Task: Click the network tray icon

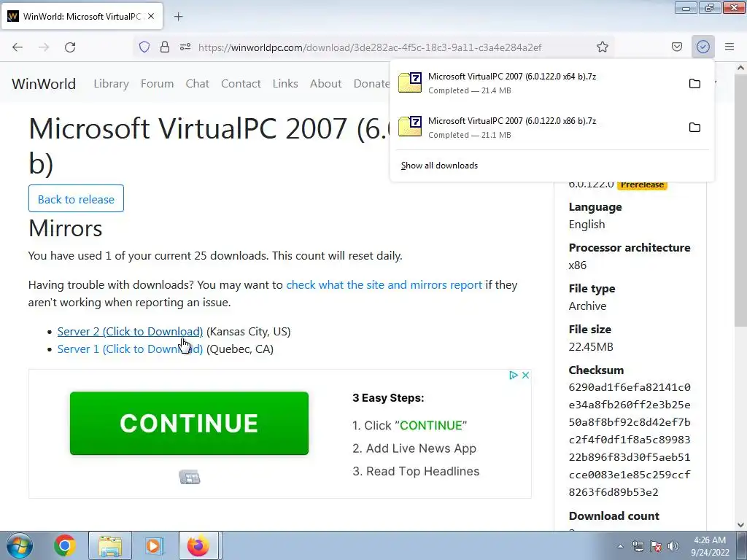Action: pyautogui.click(x=638, y=546)
